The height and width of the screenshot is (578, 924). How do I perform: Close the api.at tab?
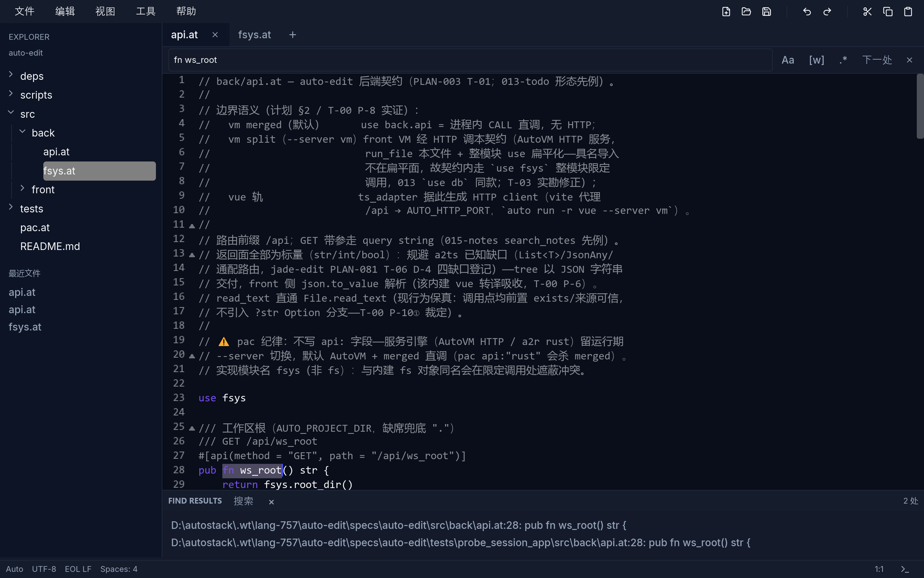(x=215, y=35)
